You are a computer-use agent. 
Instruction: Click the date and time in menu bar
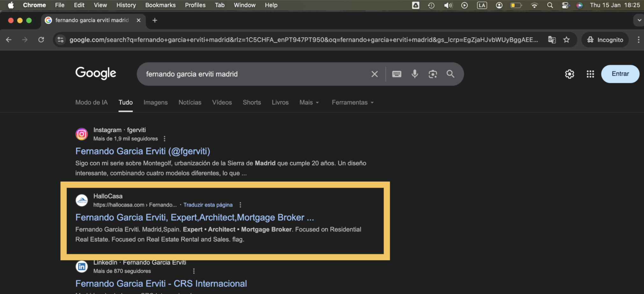pyautogui.click(x=615, y=5)
